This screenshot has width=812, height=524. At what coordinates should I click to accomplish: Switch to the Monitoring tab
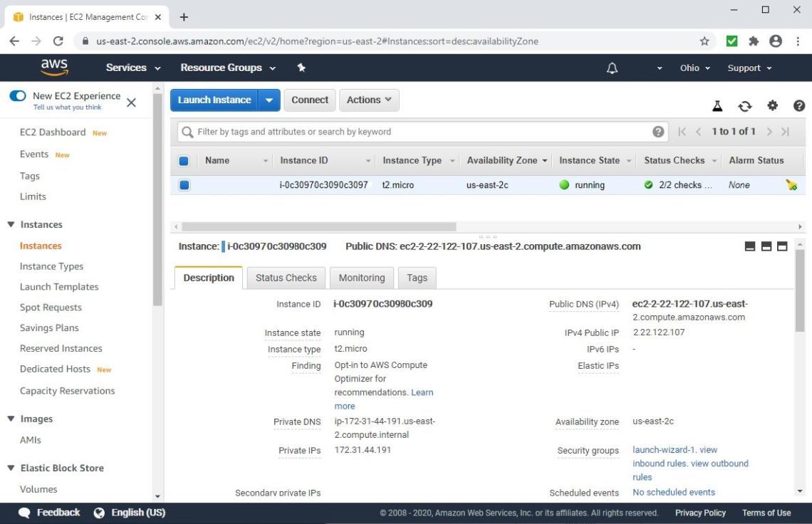pos(361,278)
